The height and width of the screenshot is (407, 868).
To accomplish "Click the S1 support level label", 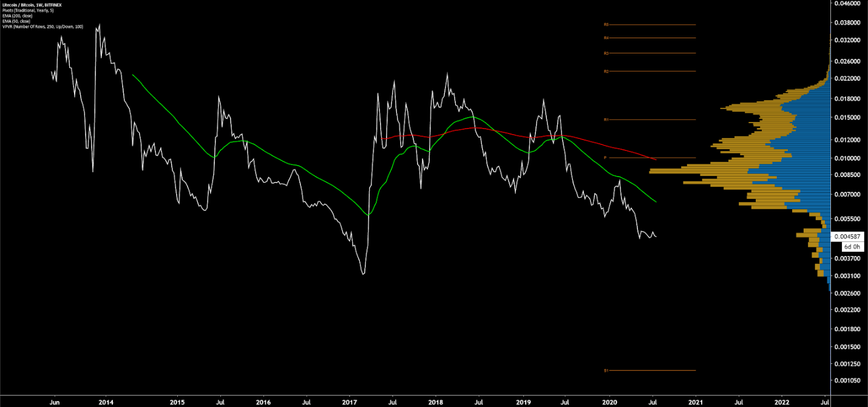I will pos(606,370).
